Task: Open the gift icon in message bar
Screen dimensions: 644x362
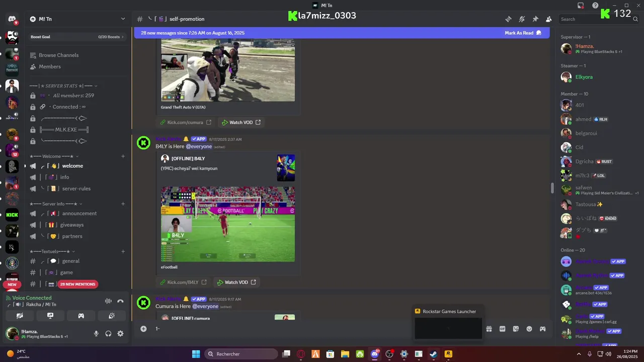Action: click(x=489, y=329)
